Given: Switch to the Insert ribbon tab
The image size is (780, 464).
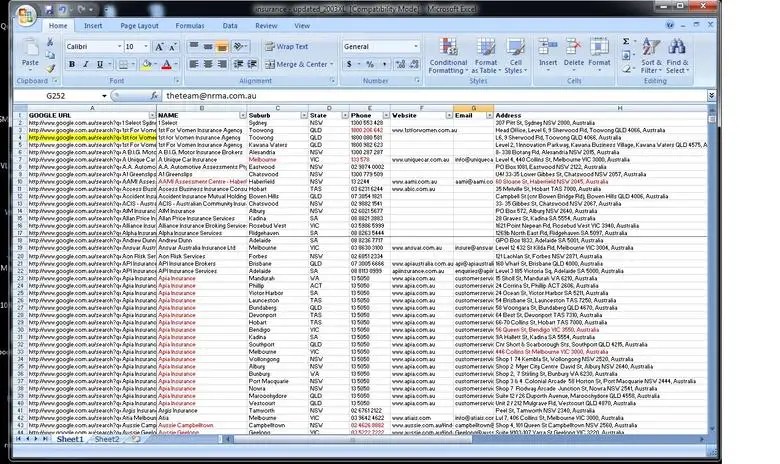Looking at the screenshot, I should 93,25.
